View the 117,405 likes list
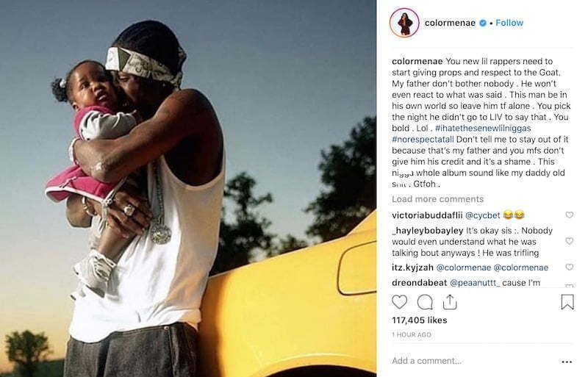 [419, 320]
